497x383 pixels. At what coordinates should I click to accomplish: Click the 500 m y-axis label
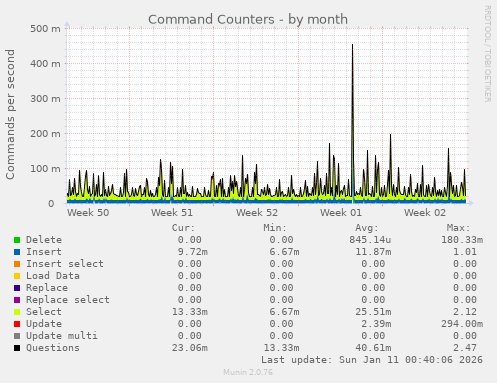pos(45,29)
